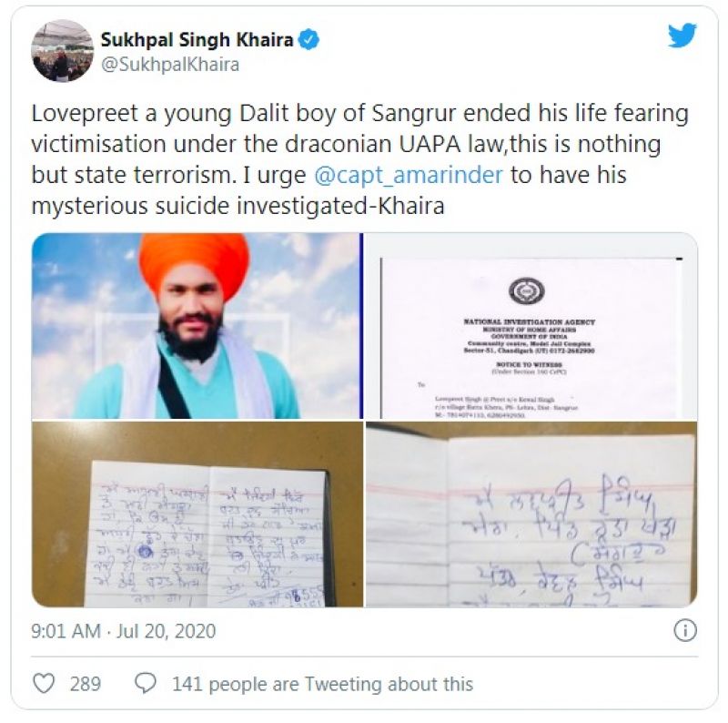The height and width of the screenshot is (723, 728).
Task: Open the Sukhpal Singh Khaira display name
Action: point(197,40)
